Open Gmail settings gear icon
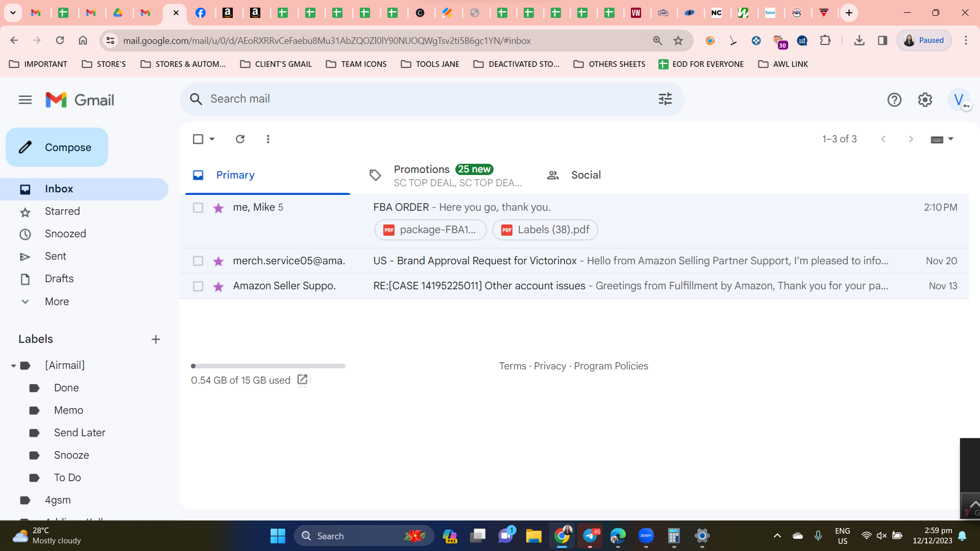 click(925, 100)
